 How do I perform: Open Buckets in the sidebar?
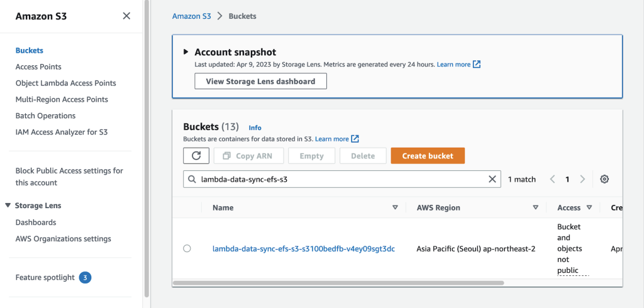[29, 50]
